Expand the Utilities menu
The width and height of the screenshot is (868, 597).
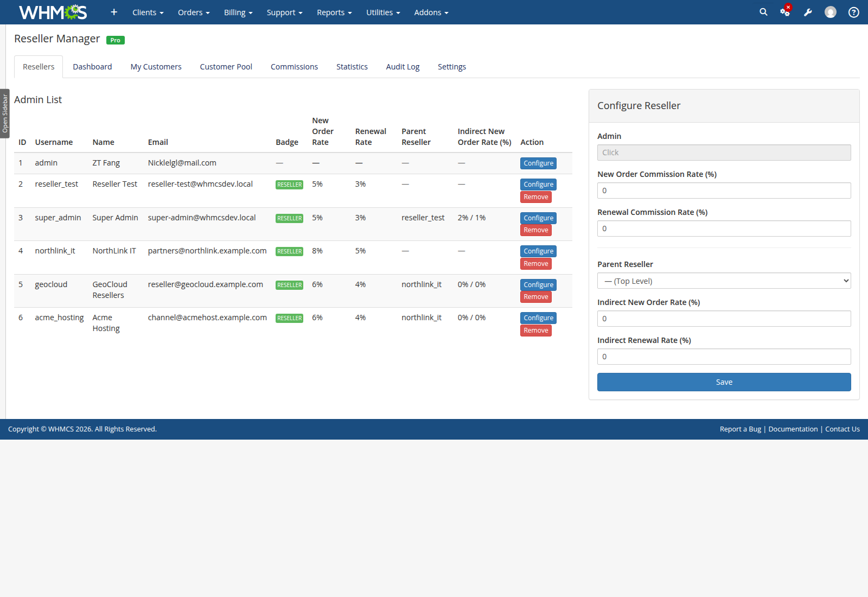point(383,12)
